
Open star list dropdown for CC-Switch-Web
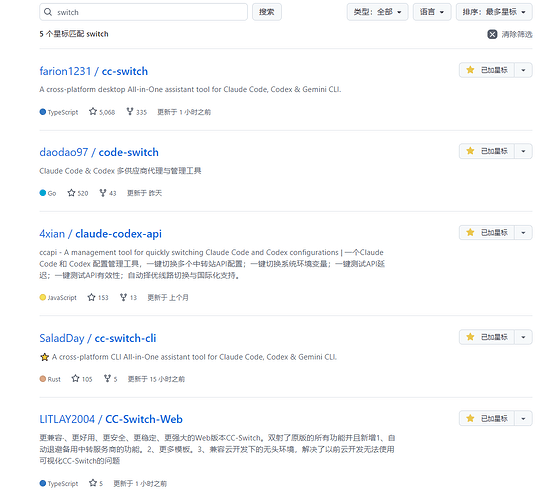(x=523, y=419)
